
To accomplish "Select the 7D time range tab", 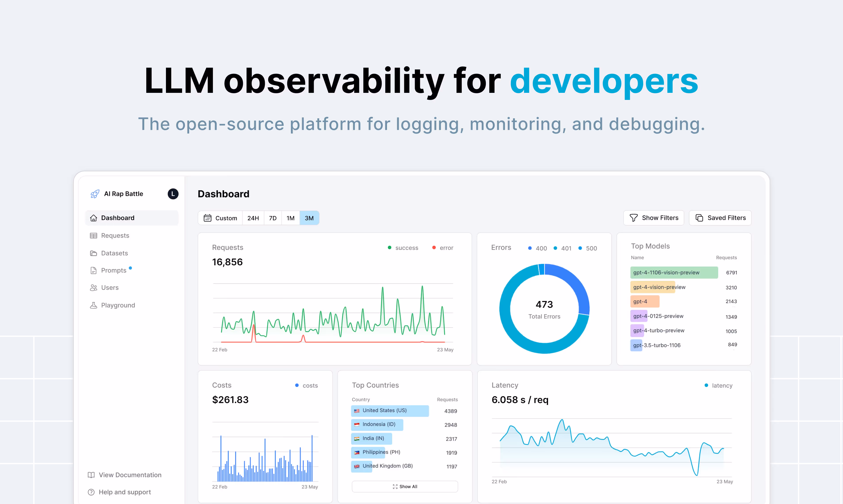I will click(x=273, y=218).
